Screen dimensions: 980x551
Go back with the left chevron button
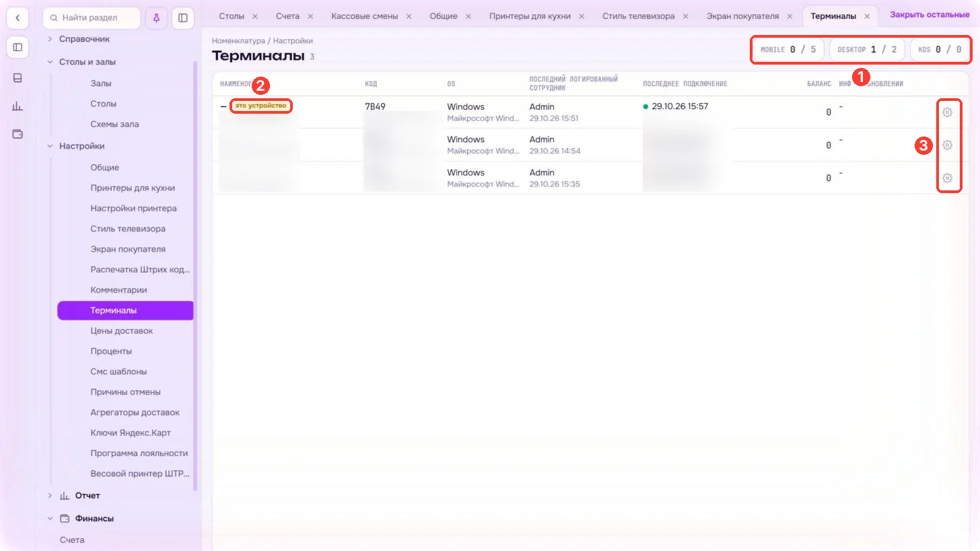(x=17, y=18)
